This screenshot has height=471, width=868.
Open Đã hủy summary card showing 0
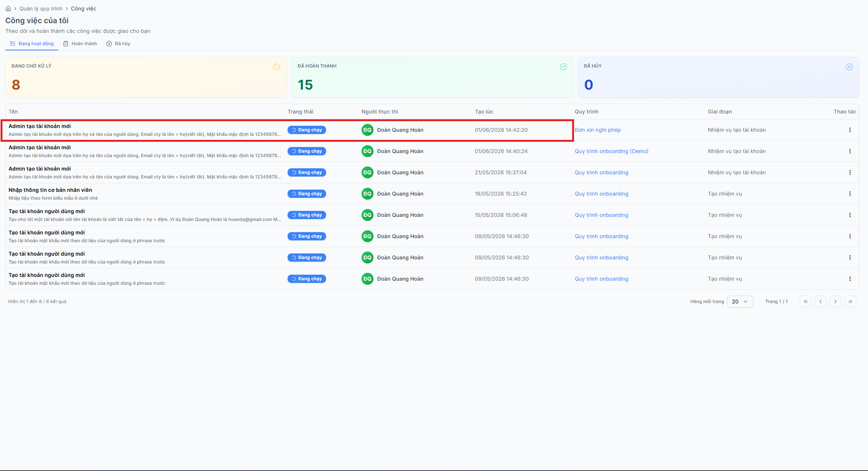719,77
